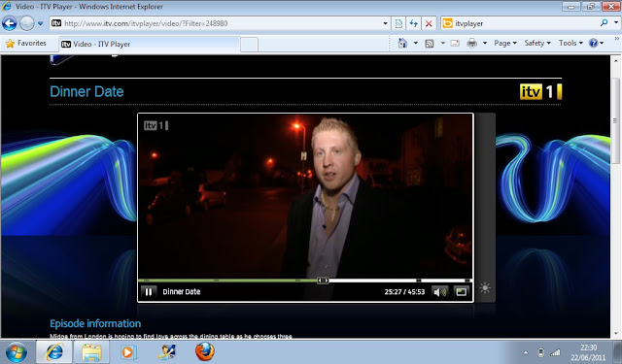The height and width of the screenshot is (364, 622).
Task: Click the Dinner Date heading
Action: tap(86, 91)
